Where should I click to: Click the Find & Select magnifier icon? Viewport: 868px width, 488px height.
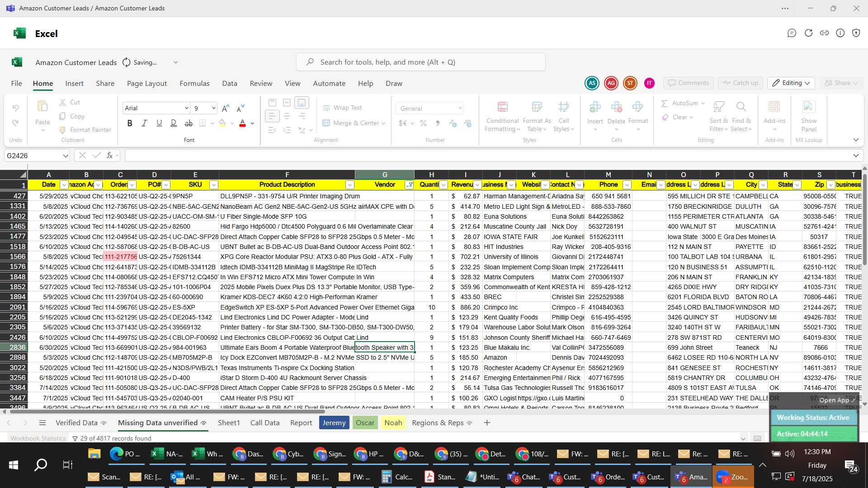[x=741, y=107]
